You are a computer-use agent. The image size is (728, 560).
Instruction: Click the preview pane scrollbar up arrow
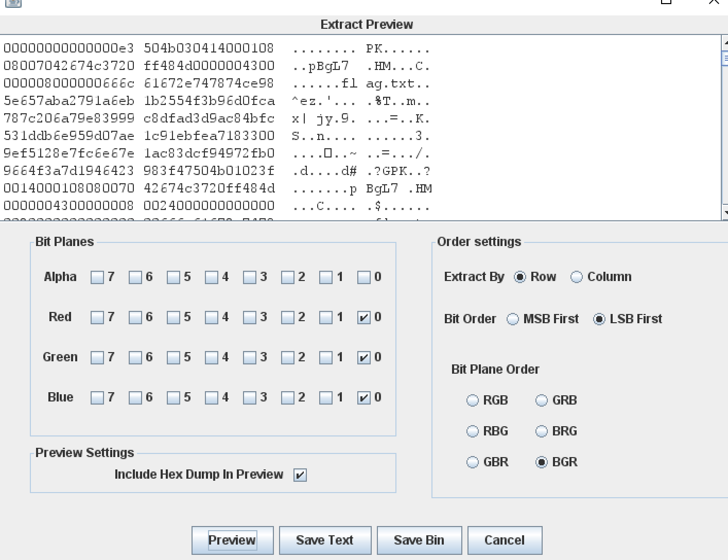pyautogui.click(x=725, y=43)
